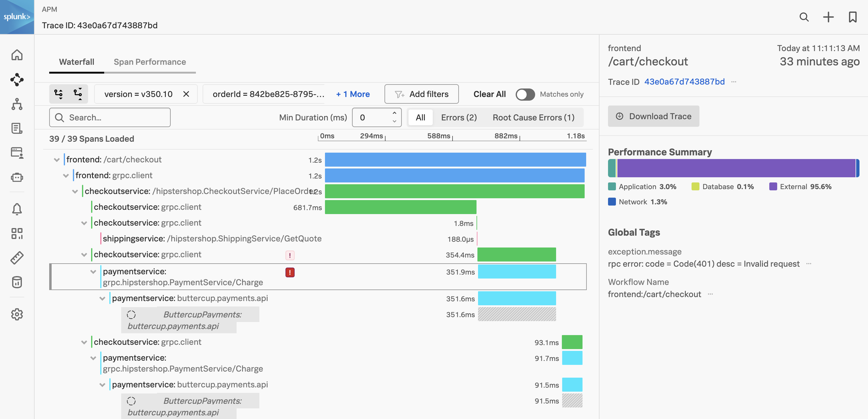Open the Dashboards grid icon in sidebar
The width and height of the screenshot is (868, 419).
tap(17, 234)
